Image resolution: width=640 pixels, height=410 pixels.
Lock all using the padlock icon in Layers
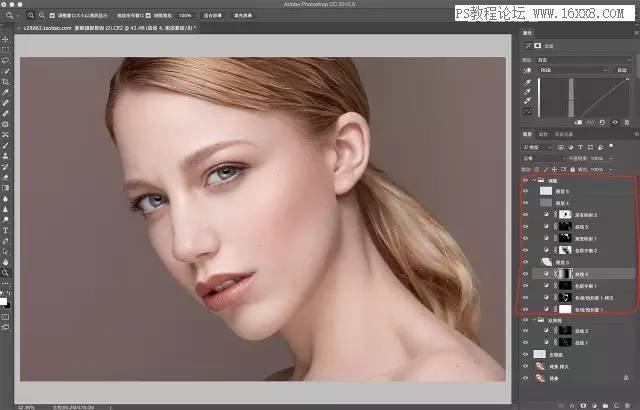[x=573, y=169]
